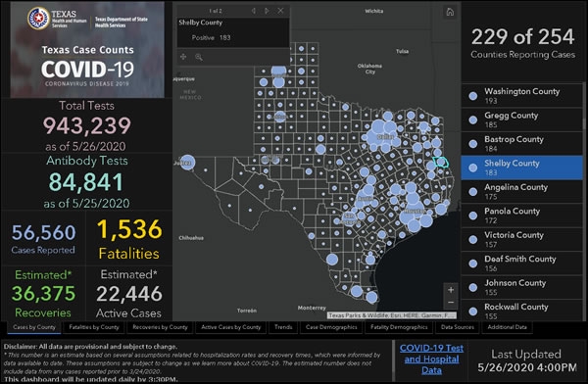Open the Data Sources tab
The height and width of the screenshot is (384, 588).
tap(458, 327)
